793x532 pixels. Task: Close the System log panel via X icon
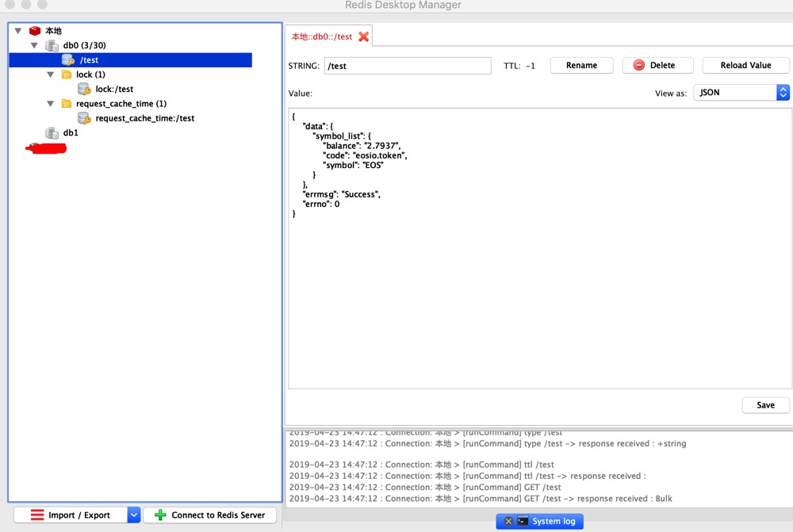pos(509,521)
